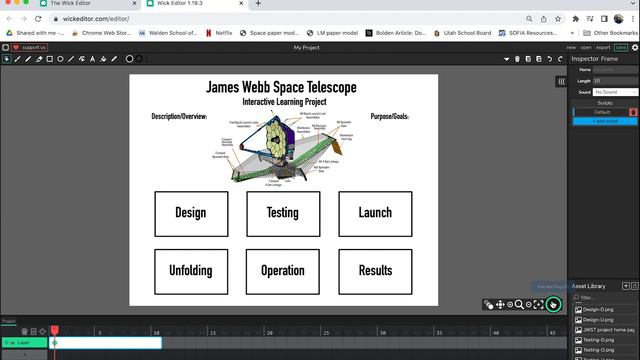
Task: Select the Default script entry
Action: (601, 112)
